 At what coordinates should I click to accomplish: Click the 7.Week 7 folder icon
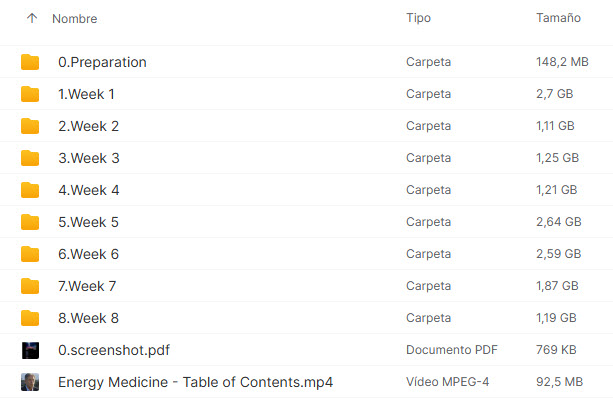click(x=30, y=286)
